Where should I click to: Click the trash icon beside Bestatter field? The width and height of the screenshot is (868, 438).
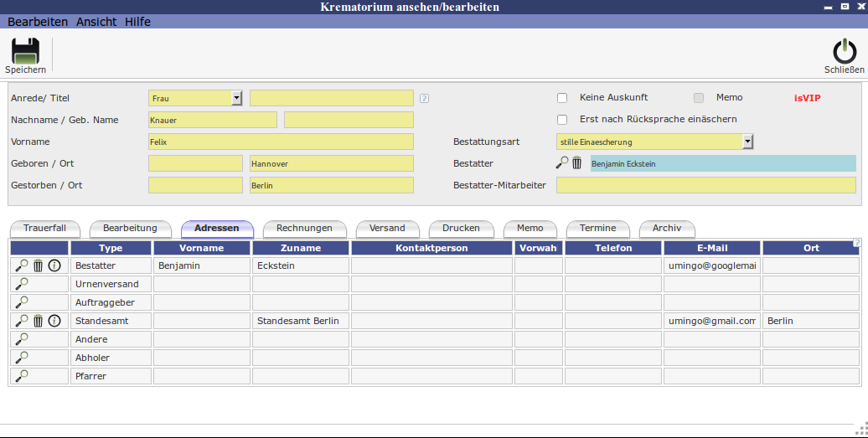[576, 163]
